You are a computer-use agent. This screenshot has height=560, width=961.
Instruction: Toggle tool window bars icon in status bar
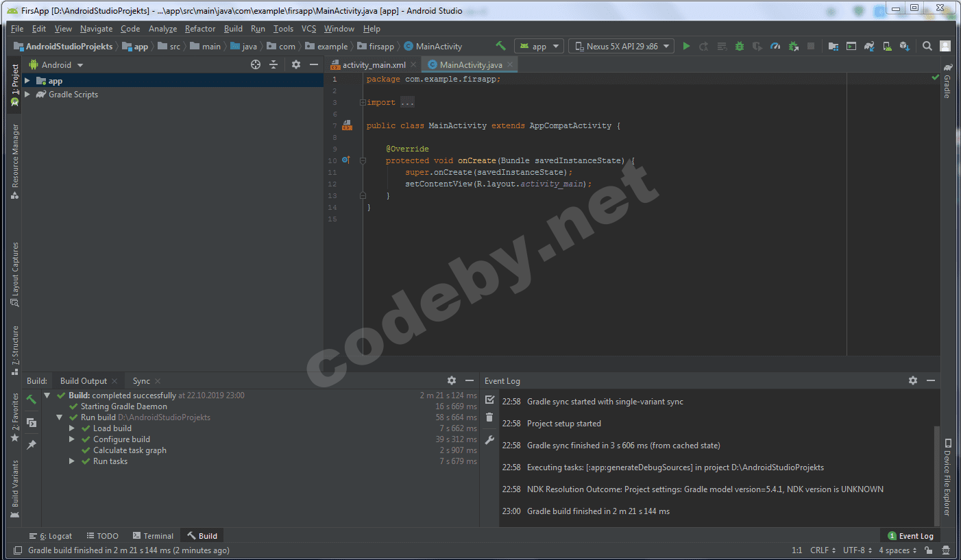(x=17, y=550)
